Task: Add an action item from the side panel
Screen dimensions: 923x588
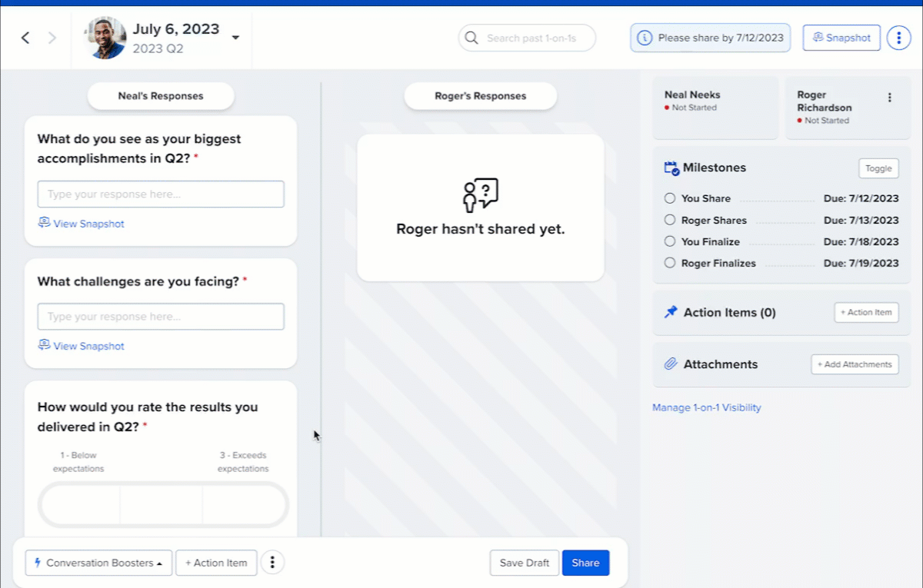Action: pos(866,312)
